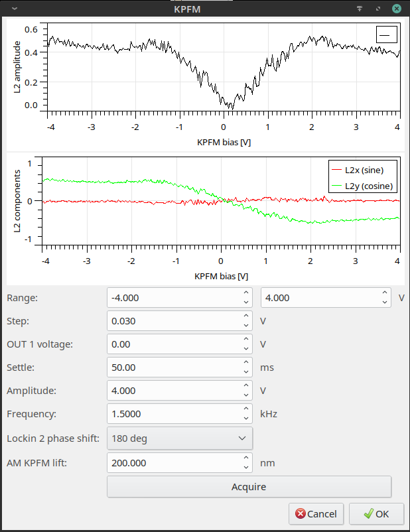The width and height of the screenshot is (410, 532).
Task: Open the Lockin 2 phase shift dropdown
Action: (x=180, y=438)
